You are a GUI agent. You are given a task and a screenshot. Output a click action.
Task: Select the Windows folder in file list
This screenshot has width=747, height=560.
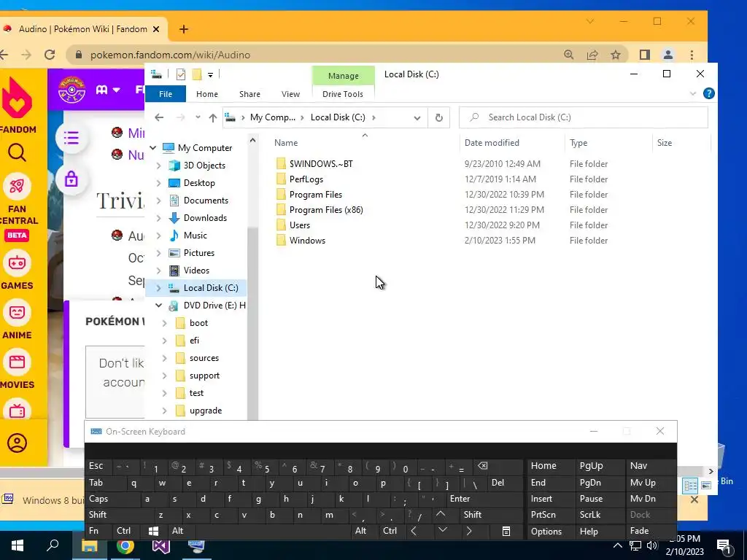(307, 241)
